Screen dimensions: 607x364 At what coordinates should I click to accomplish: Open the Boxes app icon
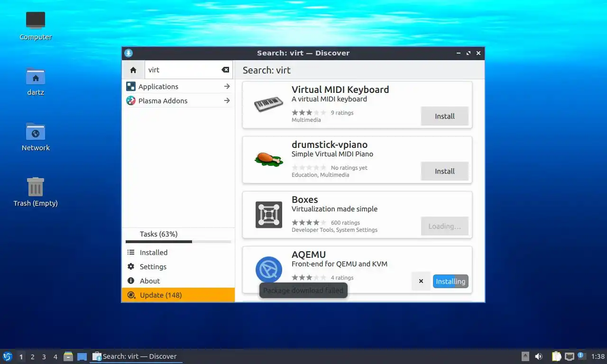pos(269,215)
